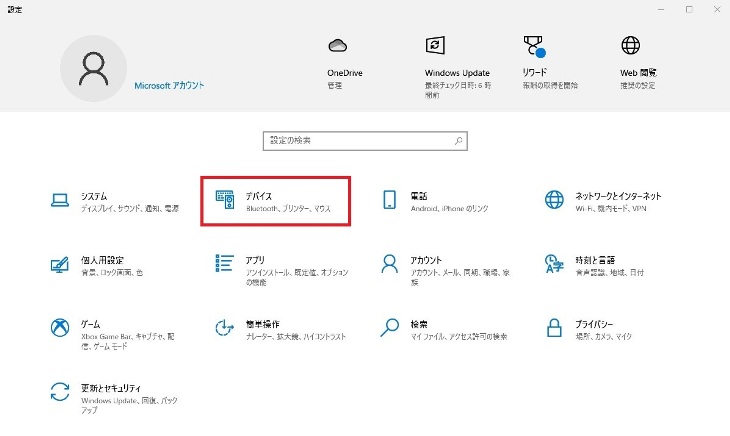Open the アプリ category title

tap(255, 260)
